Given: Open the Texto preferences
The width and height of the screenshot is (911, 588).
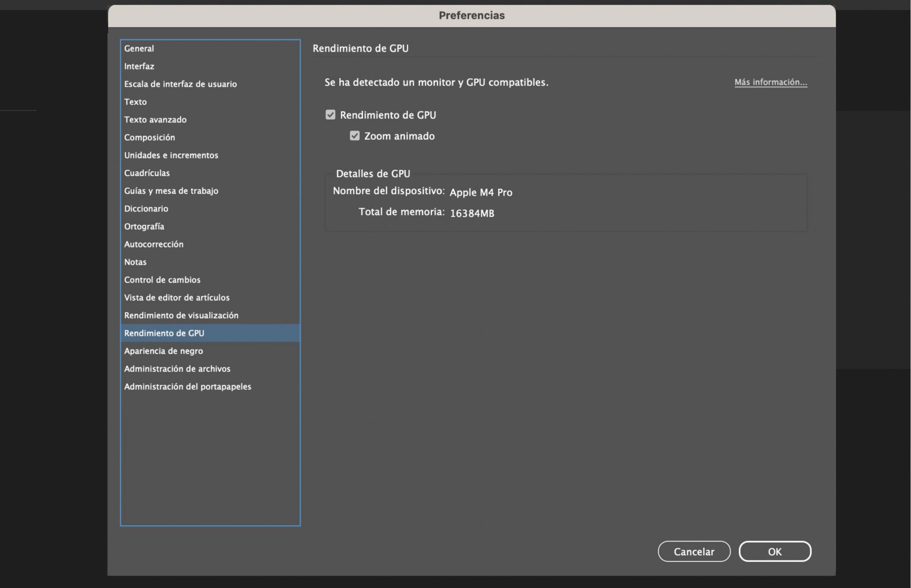Looking at the screenshot, I should click(x=136, y=102).
